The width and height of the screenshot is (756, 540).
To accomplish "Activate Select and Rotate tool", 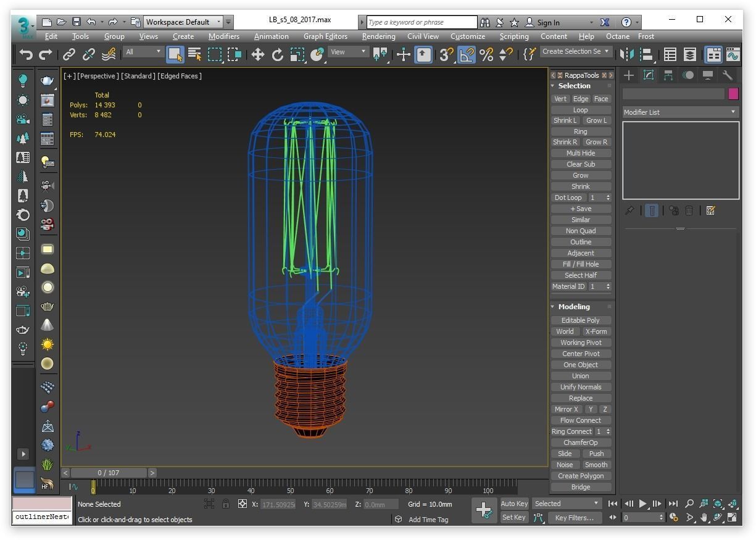I will click(x=278, y=54).
